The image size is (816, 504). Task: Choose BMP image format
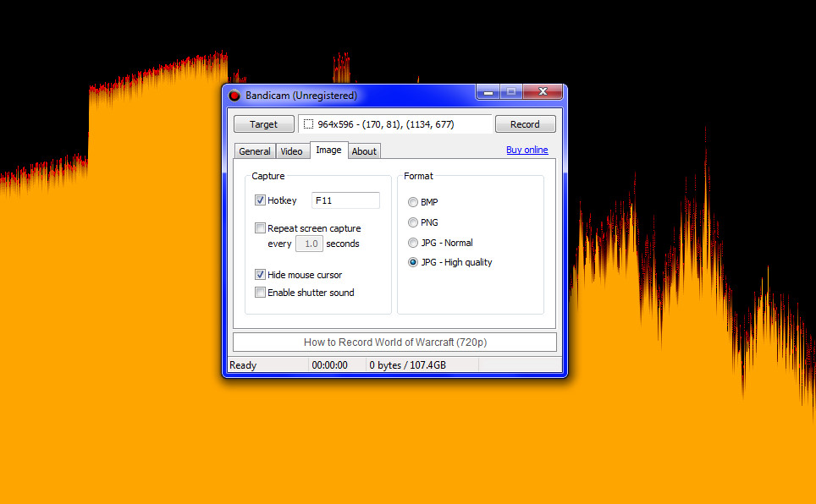pos(413,202)
